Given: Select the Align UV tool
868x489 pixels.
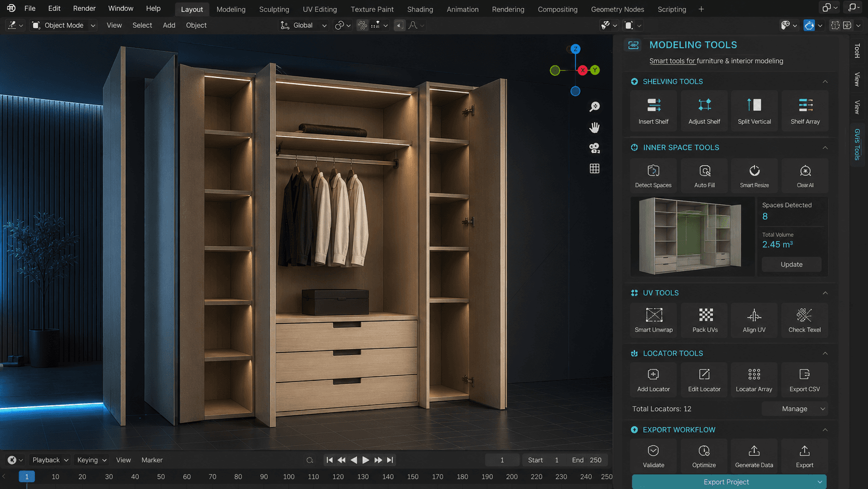Looking at the screenshot, I should coord(754,320).
